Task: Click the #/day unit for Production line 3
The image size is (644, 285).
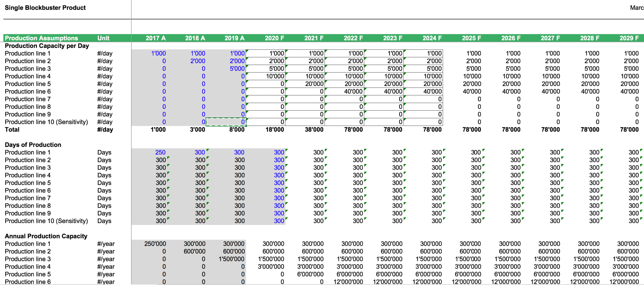Action: tap(105, 68)
